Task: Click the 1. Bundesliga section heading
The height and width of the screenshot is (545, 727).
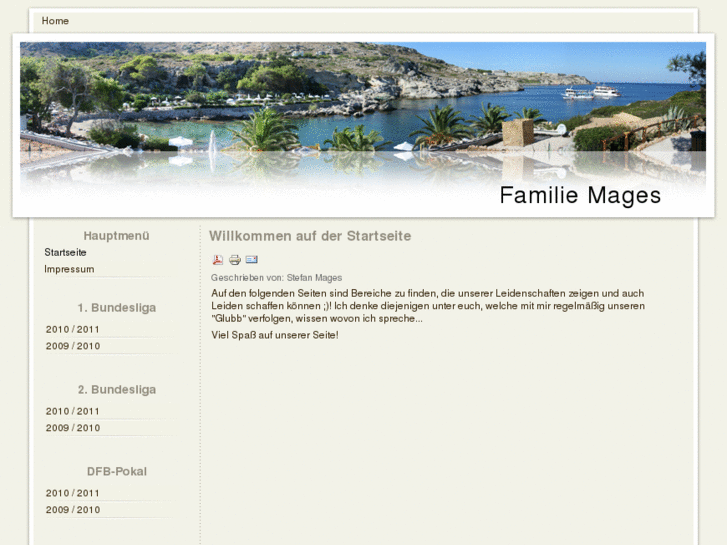Action: 116,308
